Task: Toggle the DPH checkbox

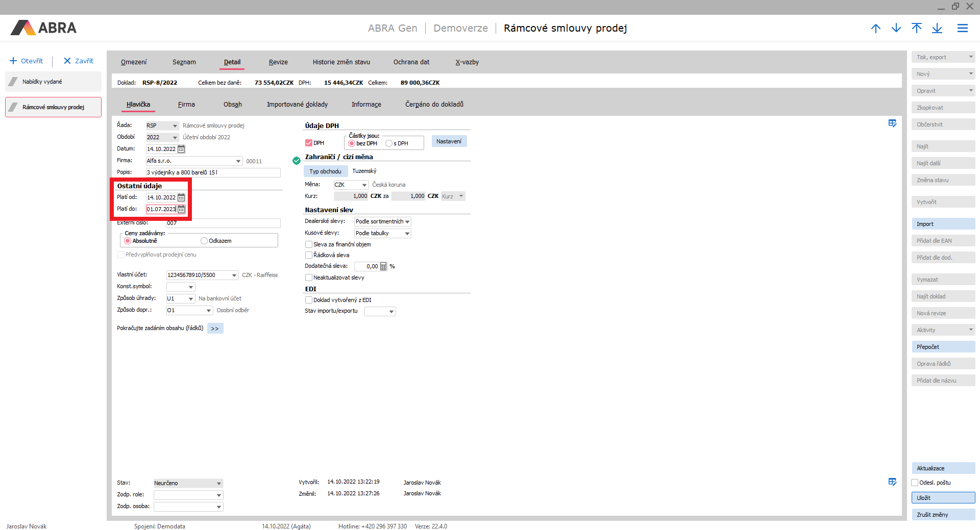Action: coord(309,143)
